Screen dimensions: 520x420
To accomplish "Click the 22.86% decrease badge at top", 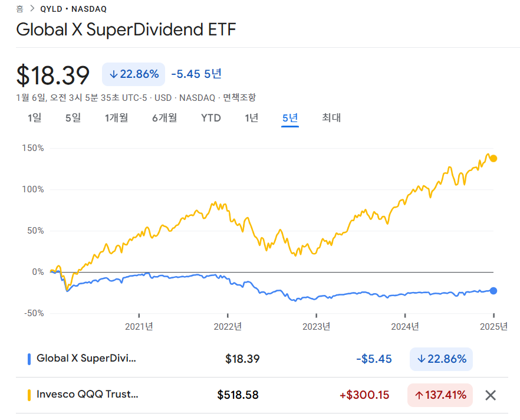I will point(134,74).
